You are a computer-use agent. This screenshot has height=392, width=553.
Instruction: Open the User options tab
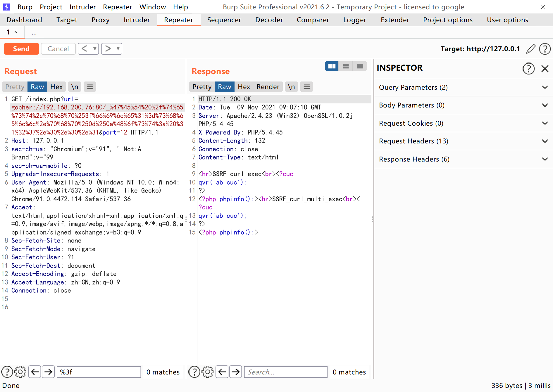point(507,20)
